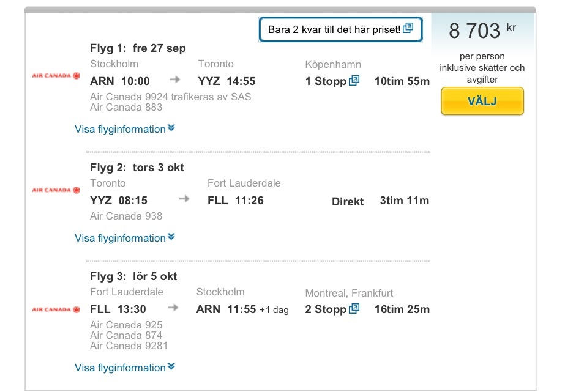The height and width of the screenshot is (392, 565).
Task: Click the Flyg 3: lör 5 okt heading
Action: coord(133,276)
